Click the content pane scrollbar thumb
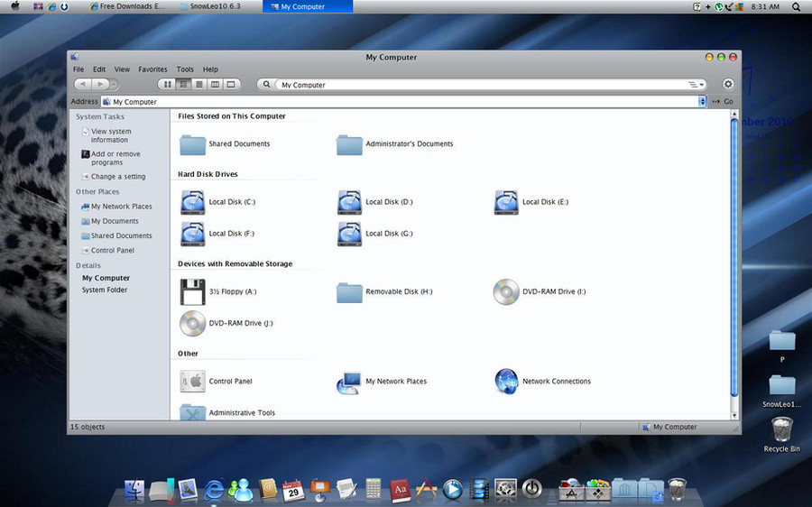Image resolution: width=812 pixels, height=507 pixels. 734,257
